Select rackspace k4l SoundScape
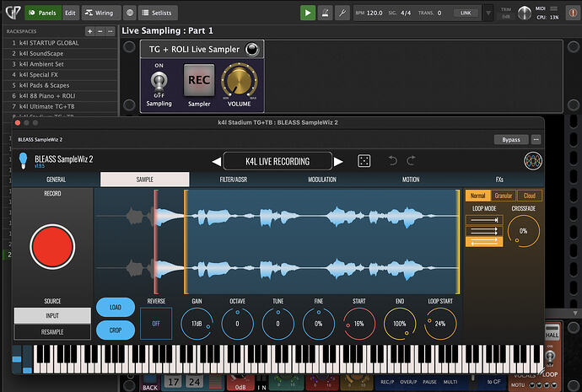 point(60,53)
